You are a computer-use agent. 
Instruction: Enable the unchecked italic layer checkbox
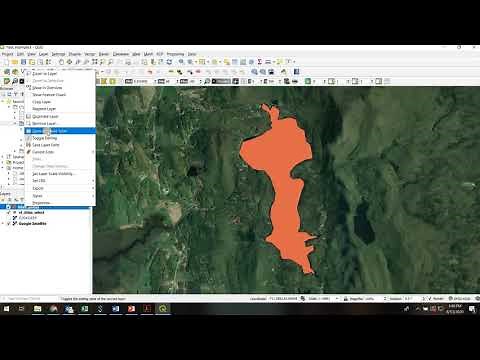tap(9, 218)
